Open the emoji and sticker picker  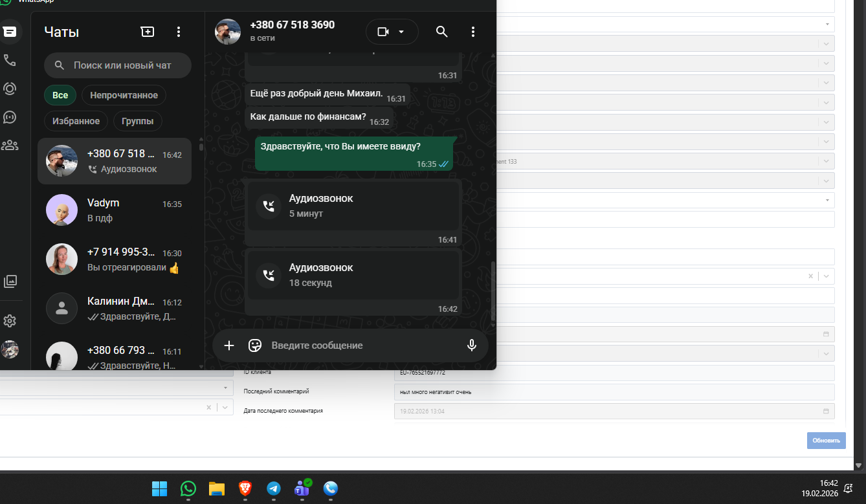click(255, 345)
